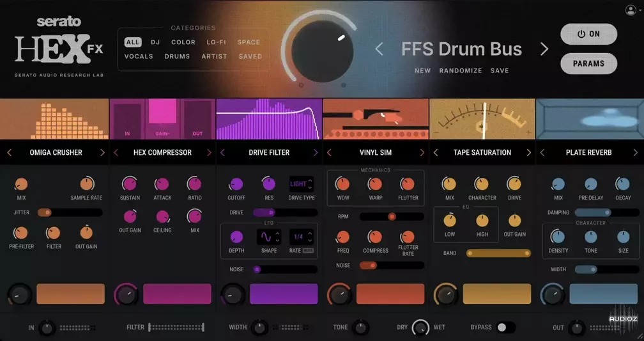The width and height of the screenshot is (644, 341).
Task: Click the CEILING knob
Action: 162,216
